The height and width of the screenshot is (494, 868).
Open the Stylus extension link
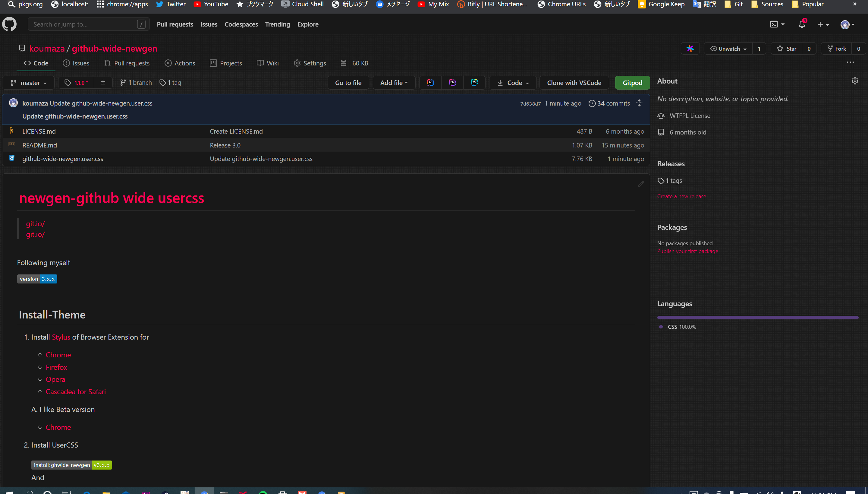(61, 337)
